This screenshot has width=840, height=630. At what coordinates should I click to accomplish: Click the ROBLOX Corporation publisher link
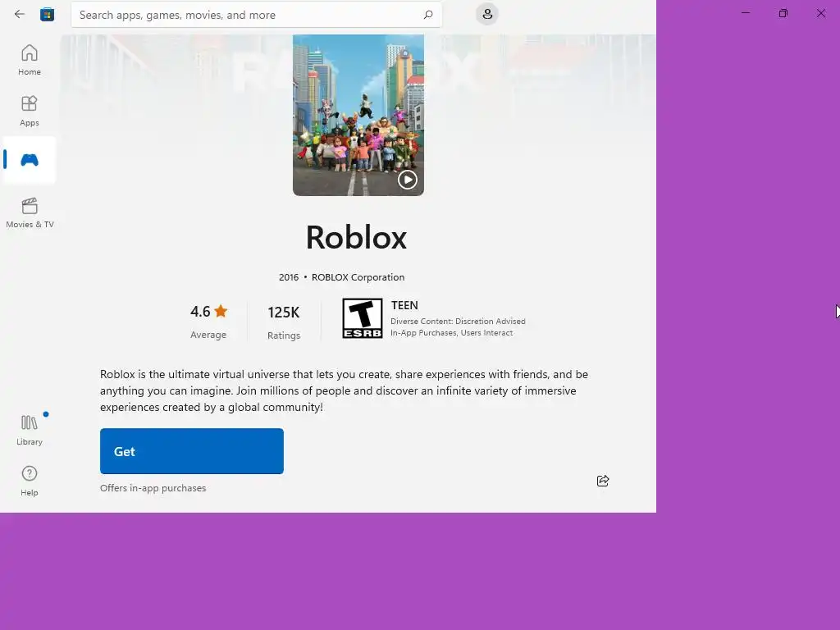coord(358,277)
